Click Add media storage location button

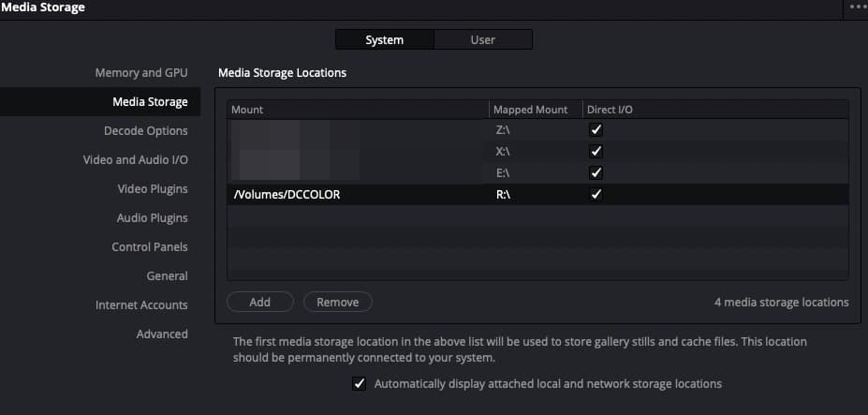pos(259,302)
